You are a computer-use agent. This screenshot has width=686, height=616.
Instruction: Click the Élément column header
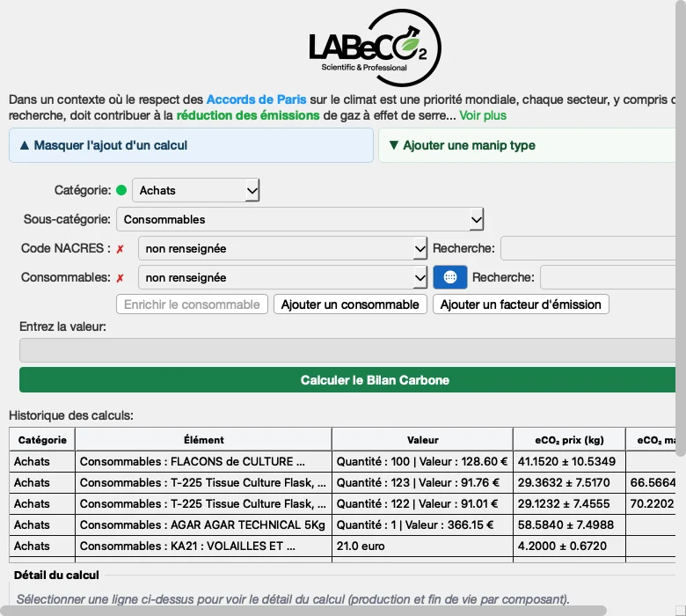tap(204, 440)
